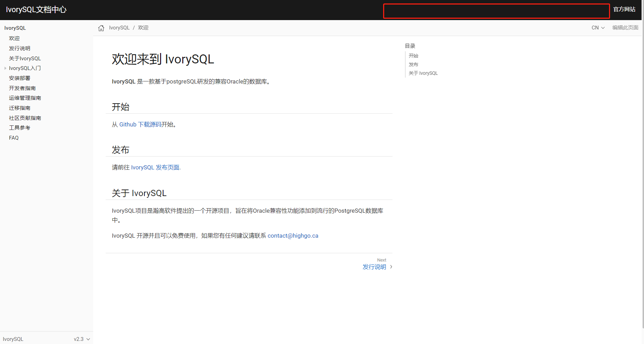Viewport: 644px width, 344px height.
Task: Select 欢迎 in the sidebar
Action: click(14, 38)
